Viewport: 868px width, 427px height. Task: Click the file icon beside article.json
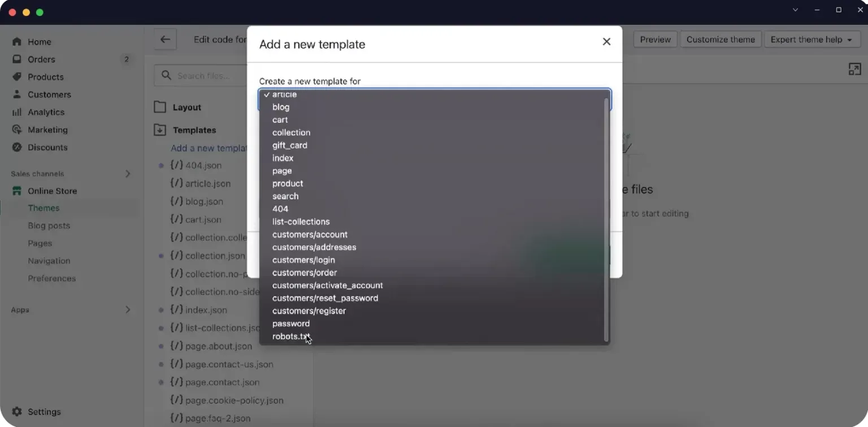(176, 183)
